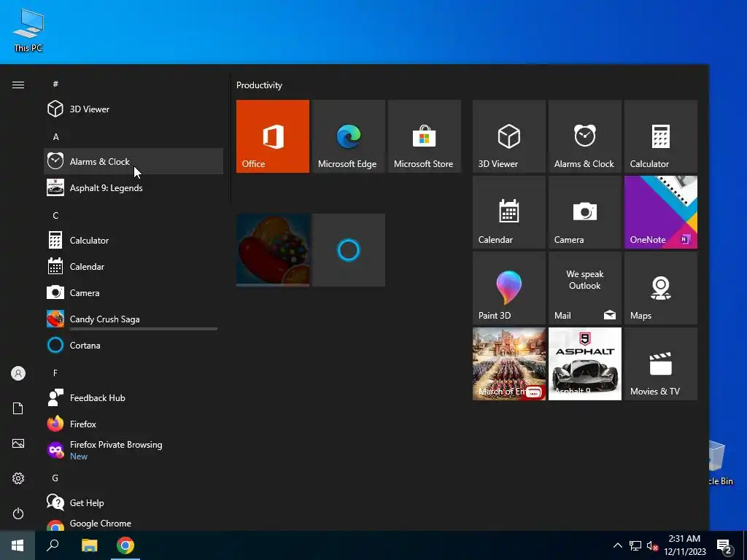
Task: Open the March of Empires tile
Action: [508, 363]
